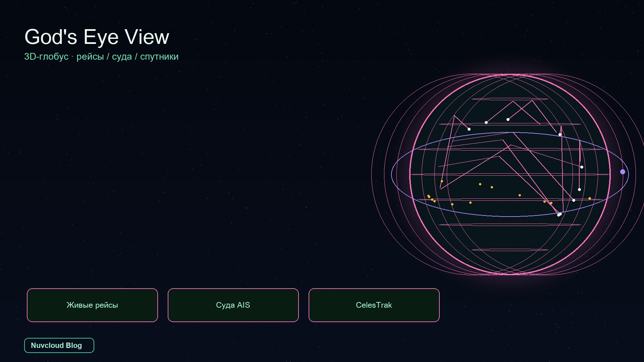The width and height of the screenshot is (644, 362).
Task: Open the Живые рейсы card
Action: pos(92,305)
